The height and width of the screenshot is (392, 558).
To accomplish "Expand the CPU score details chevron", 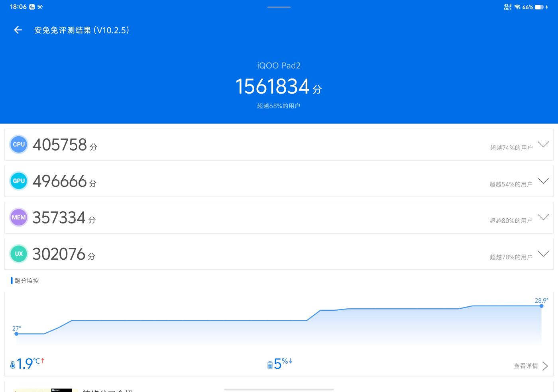I will (x=543, y=144).
